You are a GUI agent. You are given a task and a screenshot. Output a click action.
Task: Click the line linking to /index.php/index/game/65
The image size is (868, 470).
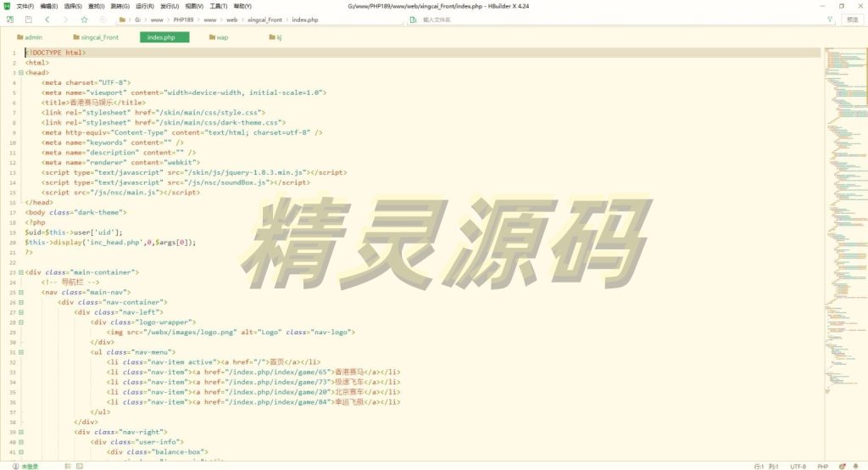(x=253, y=372)
